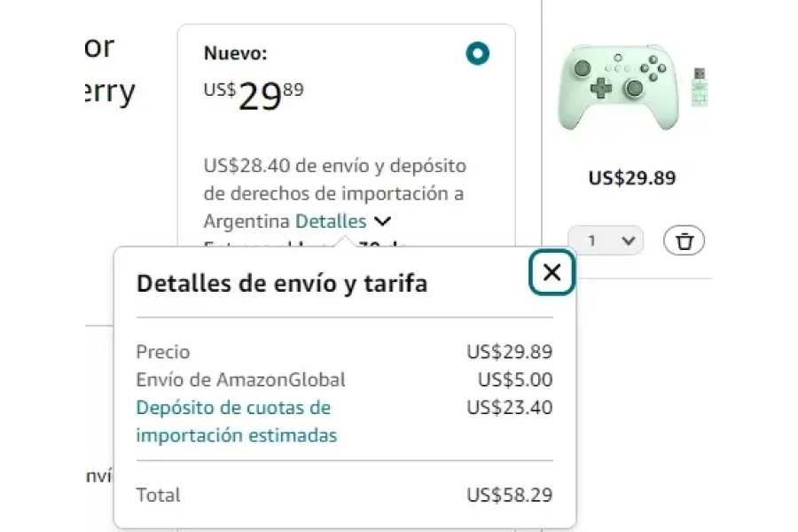Click the trash icon to remove the item
Image resolution: width=798 pixels, height=532 pixels.
[x=683, y=239]
